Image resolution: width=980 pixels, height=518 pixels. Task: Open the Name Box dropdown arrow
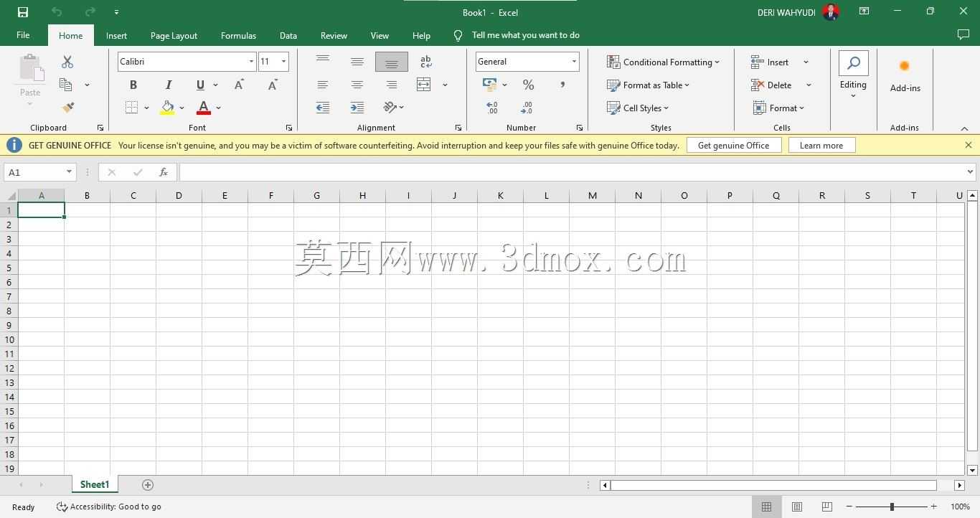pyautogui.click(x=69, y=172)
